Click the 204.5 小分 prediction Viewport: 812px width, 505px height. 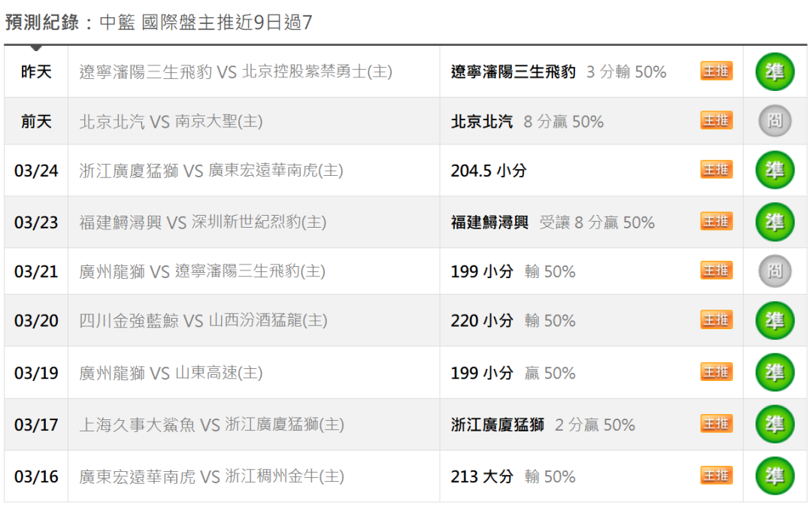click(489, 171)
